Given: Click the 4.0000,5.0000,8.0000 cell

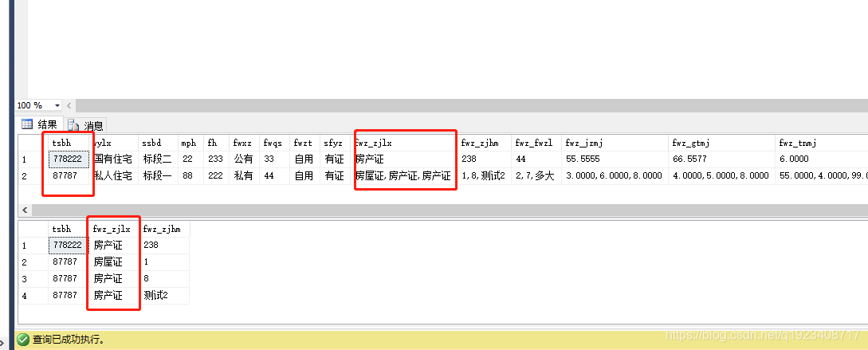Looking at the screenshot, I should point(721,176).
